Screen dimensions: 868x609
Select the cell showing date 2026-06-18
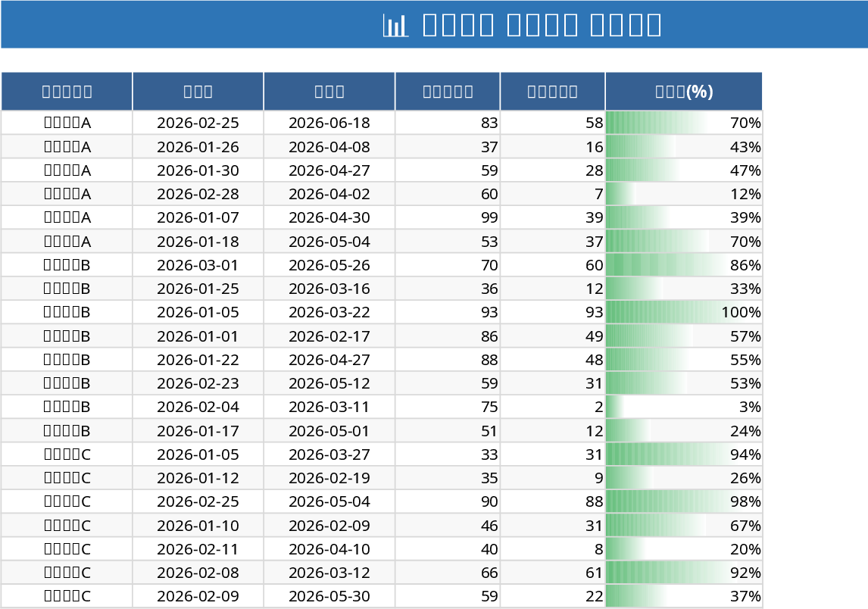tap(328, 122)
